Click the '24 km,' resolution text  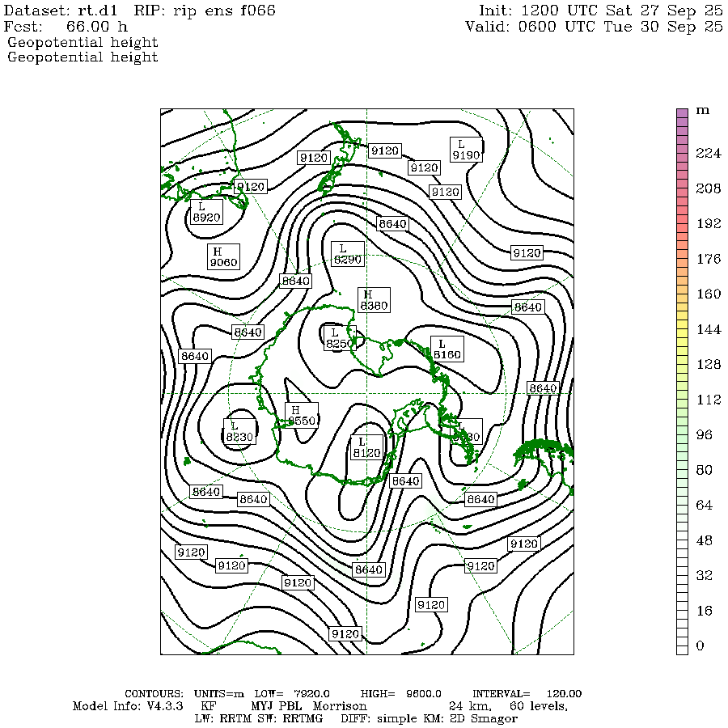pyautogui.click(x=470, y=707)
